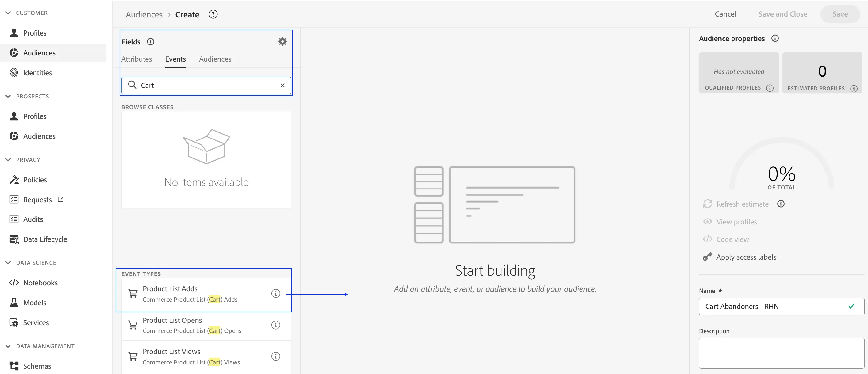This screenshot has width=868, height=374.
Task: Click the Identities fingerprint icon
Action: point(14,73)
